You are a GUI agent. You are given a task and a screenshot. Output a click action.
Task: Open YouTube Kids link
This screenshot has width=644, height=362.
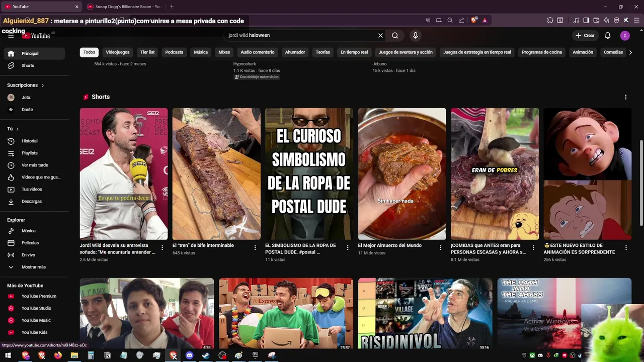coord(34,332)
